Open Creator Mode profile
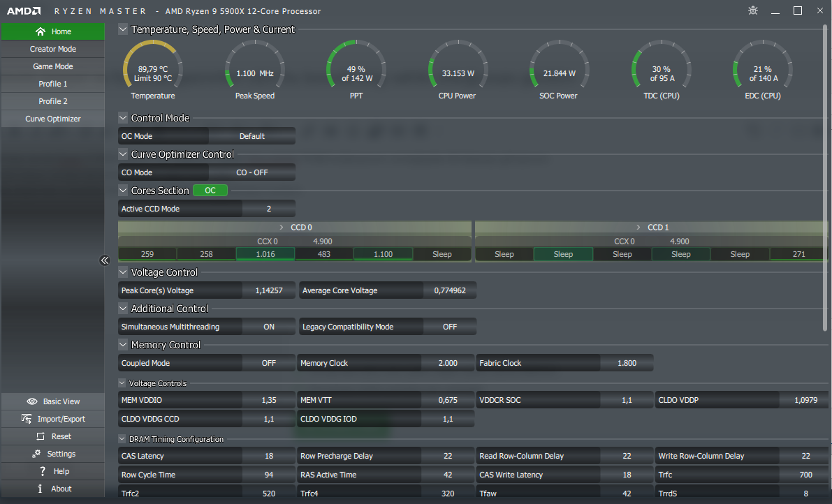 tap(53, 49)
